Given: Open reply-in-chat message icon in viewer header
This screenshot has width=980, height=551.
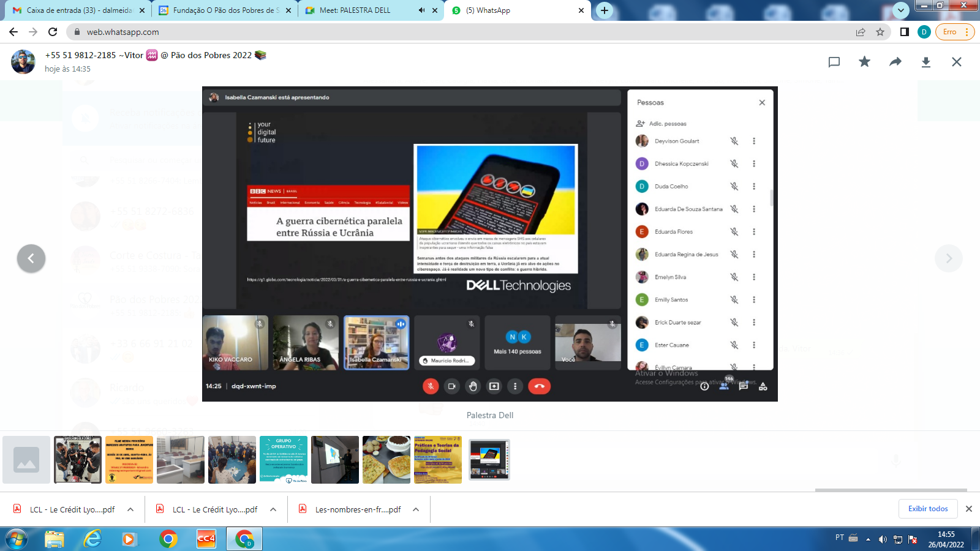Looking at the screenshot, I should tap(834, 62).
